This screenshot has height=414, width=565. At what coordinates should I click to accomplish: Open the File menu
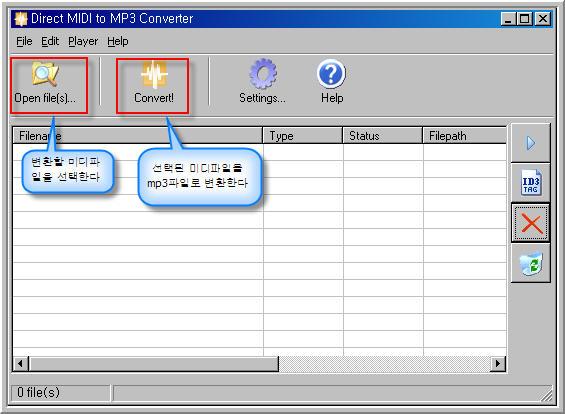pyautogui.click(x=24, y=41)
